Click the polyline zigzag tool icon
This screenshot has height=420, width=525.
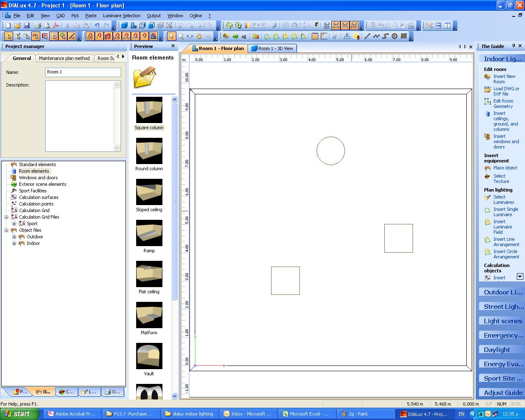point(376,36)
